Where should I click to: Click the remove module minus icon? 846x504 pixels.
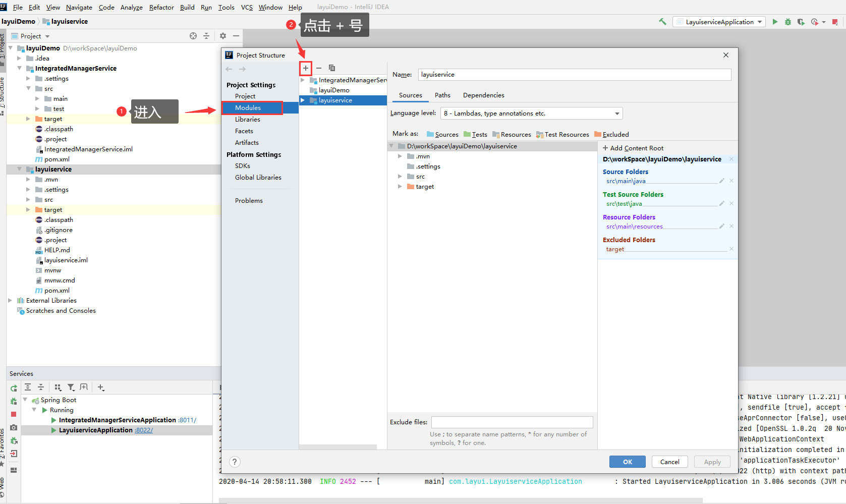(319, 68)
